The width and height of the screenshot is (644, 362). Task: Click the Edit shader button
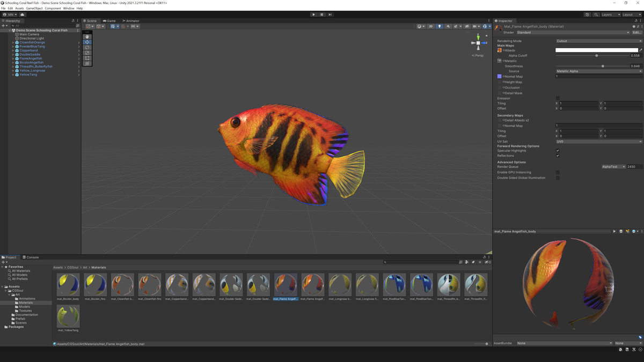click(636, 32)
